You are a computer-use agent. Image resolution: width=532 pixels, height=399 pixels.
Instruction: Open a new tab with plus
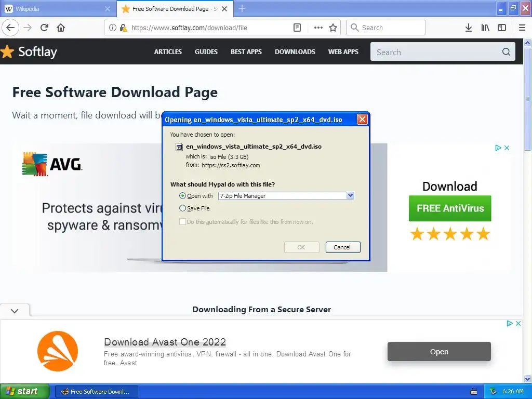tap(242, 8)
